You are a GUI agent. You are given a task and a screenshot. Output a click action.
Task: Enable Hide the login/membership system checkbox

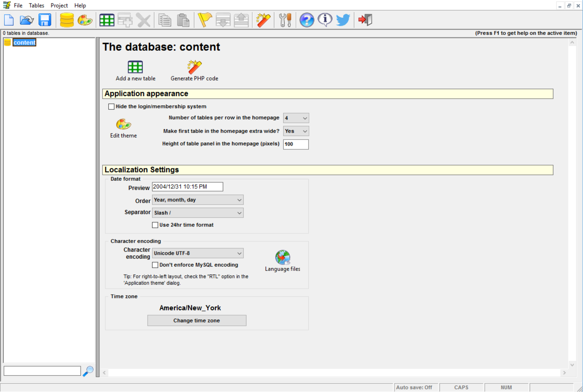112,107
